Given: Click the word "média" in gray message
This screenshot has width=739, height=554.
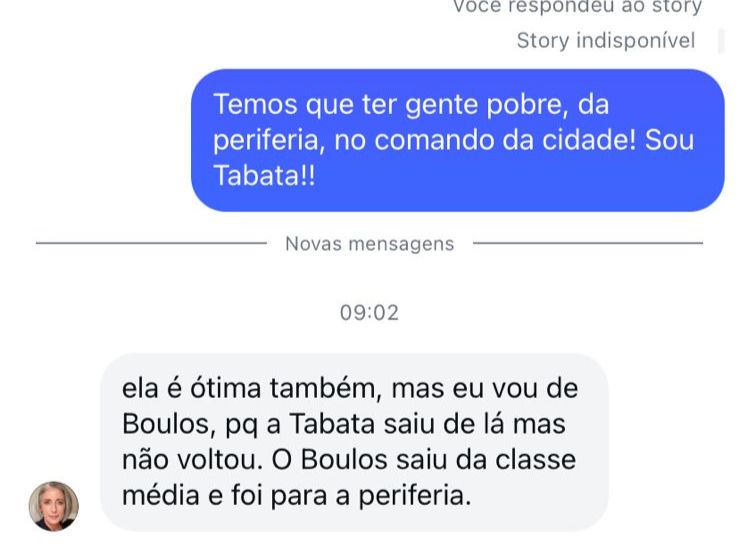Looking at the screenshot, I should (161, 496).
